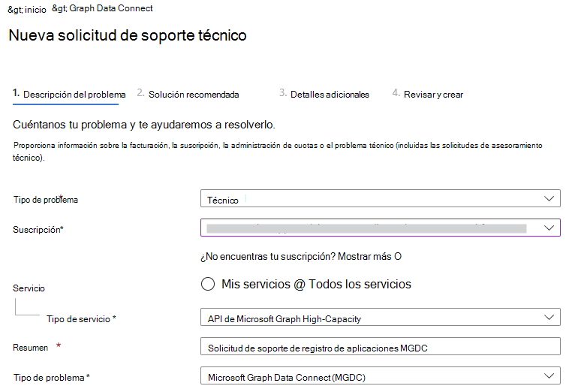Open the Técnico problem type dropdown
The height and width of the screenshot is (392, 569).
[381, 198]
